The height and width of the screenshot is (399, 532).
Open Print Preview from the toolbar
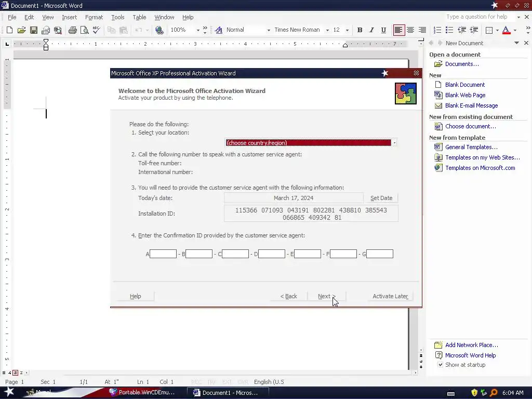click(x=85, y=30)
